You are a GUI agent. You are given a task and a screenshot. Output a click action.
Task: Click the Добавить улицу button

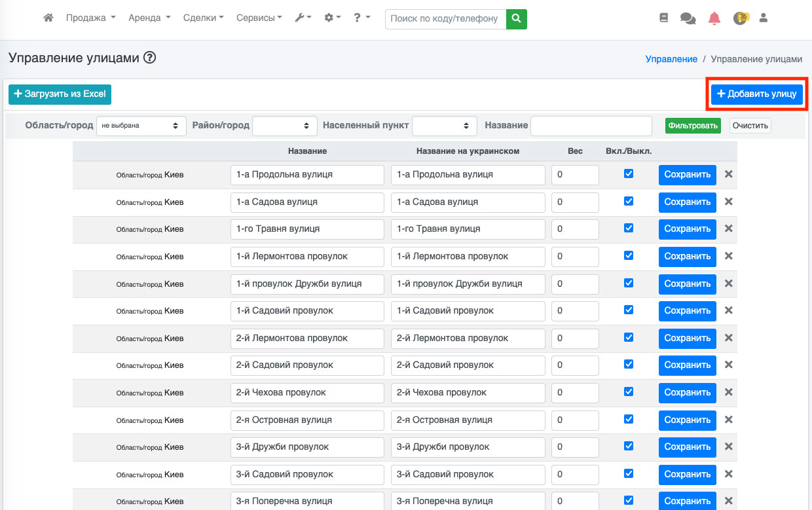[x=756, y=94]
